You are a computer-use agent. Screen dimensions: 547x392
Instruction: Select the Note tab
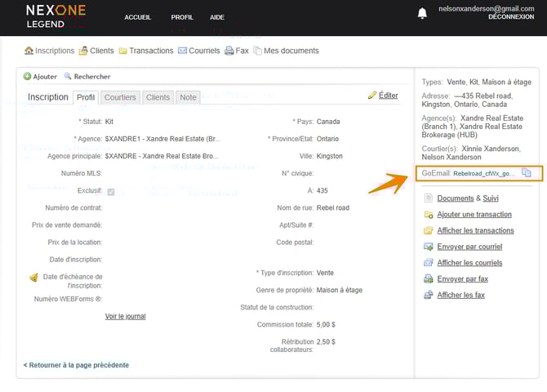tap(188, 97)
